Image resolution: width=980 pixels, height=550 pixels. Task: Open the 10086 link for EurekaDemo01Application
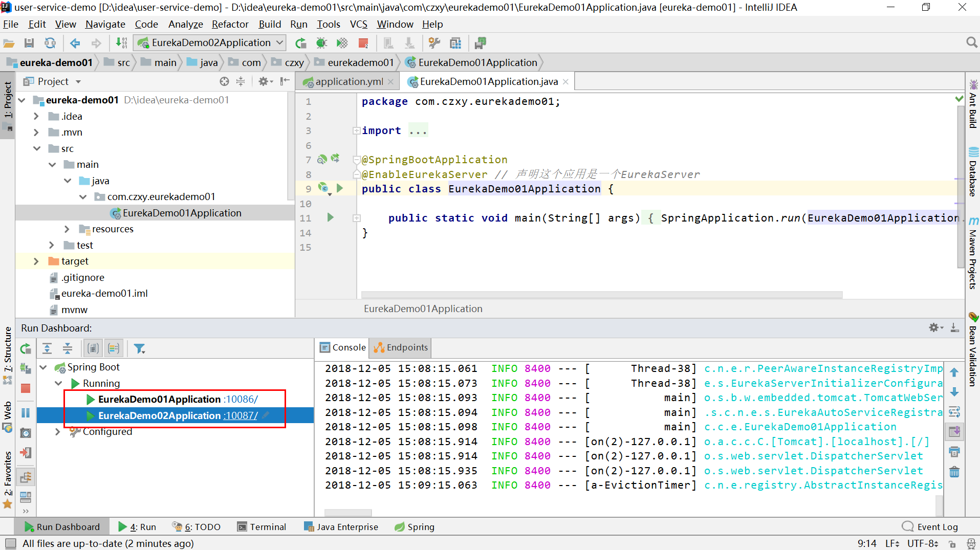241,399
